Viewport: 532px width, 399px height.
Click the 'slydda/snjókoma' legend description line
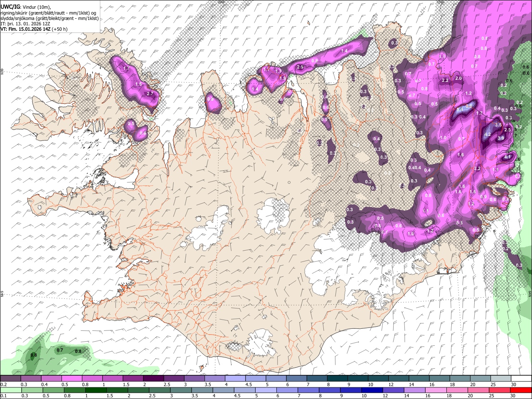49,18
